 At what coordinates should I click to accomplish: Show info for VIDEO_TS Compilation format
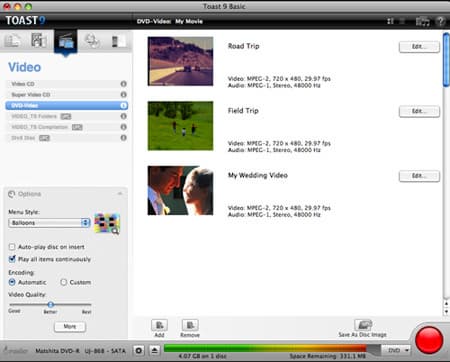click(x=123, y=127)
